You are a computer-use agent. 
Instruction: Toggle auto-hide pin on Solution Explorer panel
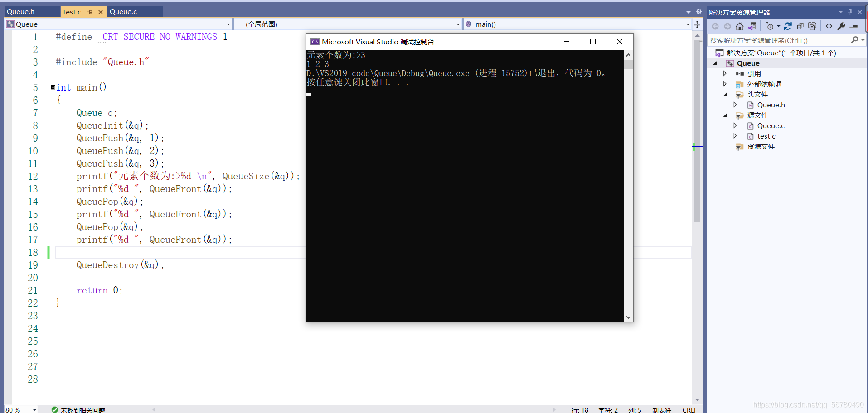(x=850, y=12)
